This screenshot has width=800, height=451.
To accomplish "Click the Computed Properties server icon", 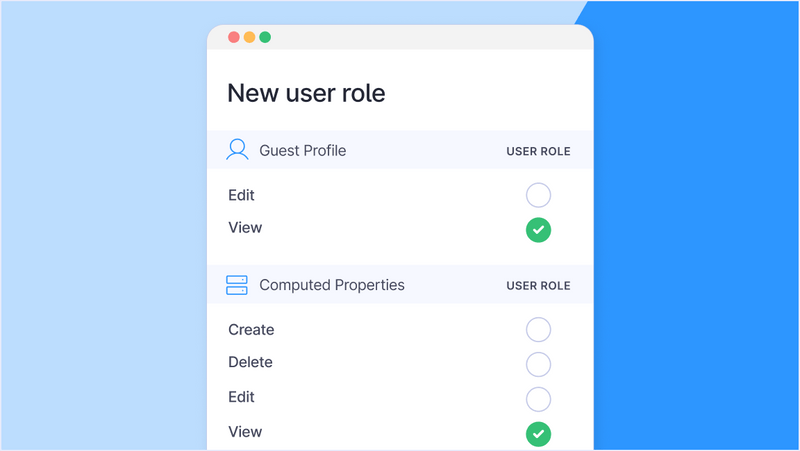I will [x=237, y=285].
